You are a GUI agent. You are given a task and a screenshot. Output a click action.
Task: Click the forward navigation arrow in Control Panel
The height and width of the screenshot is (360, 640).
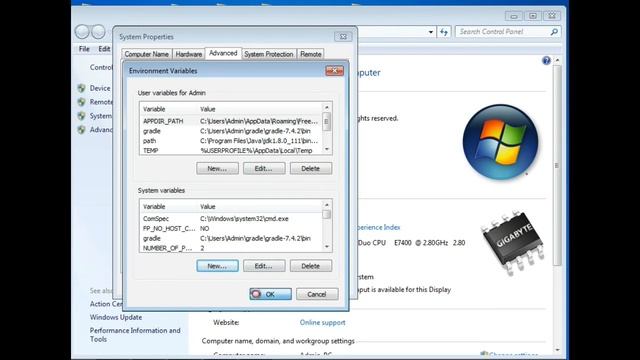(x=98, y=31)
